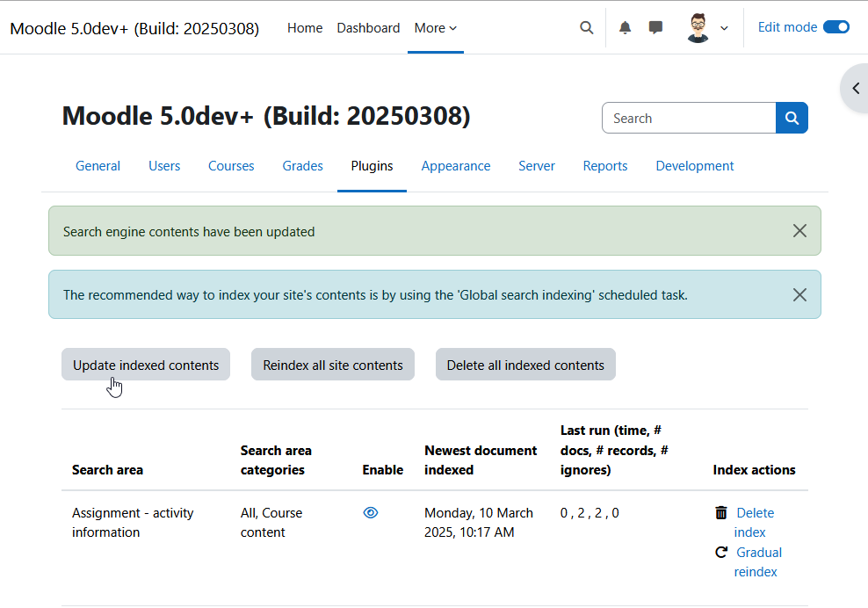Click the user avatar picture
This screenshot has width=868, height=608.
[x=698, y=28]
